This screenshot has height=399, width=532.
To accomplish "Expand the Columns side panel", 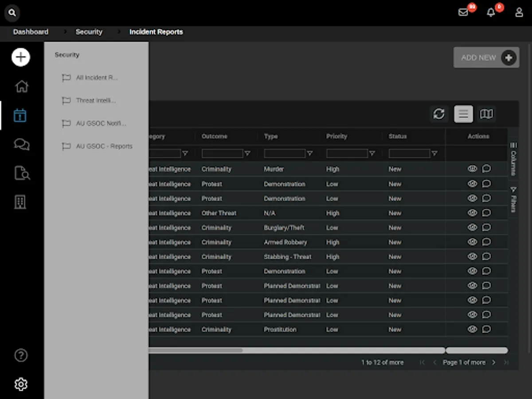I will tap(513, 159).
